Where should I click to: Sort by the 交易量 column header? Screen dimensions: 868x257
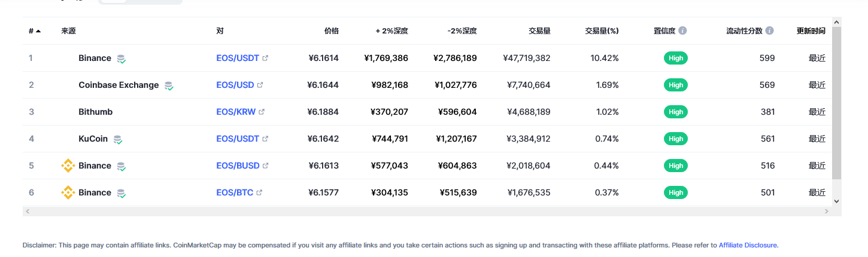tap(539, 30)
